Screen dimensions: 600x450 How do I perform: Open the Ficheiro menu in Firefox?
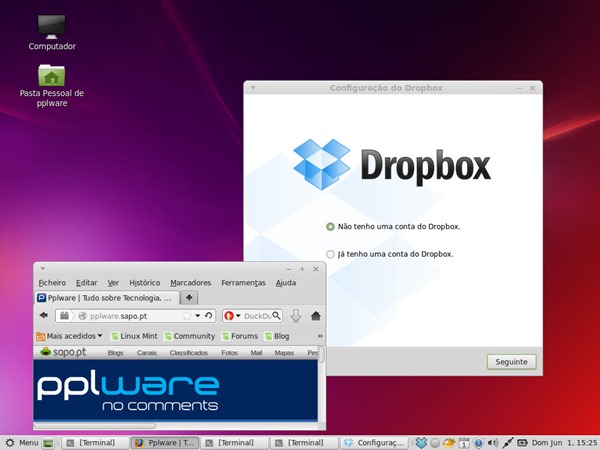tap(52, 283)
